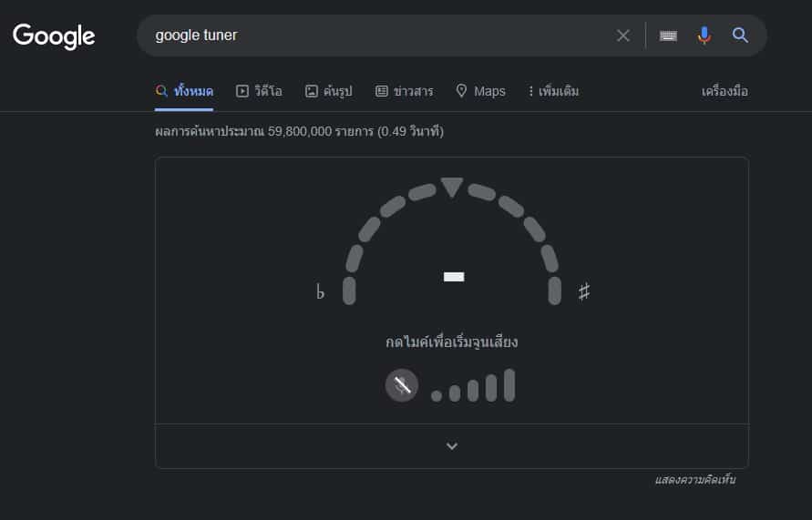Open the Maps tab
812x520 pixels.
click(480, 91)
